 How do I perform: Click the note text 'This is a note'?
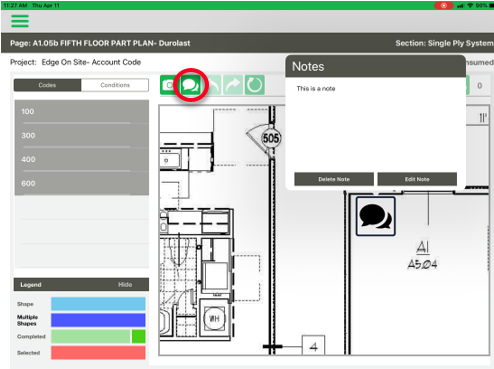click(316, 89)
